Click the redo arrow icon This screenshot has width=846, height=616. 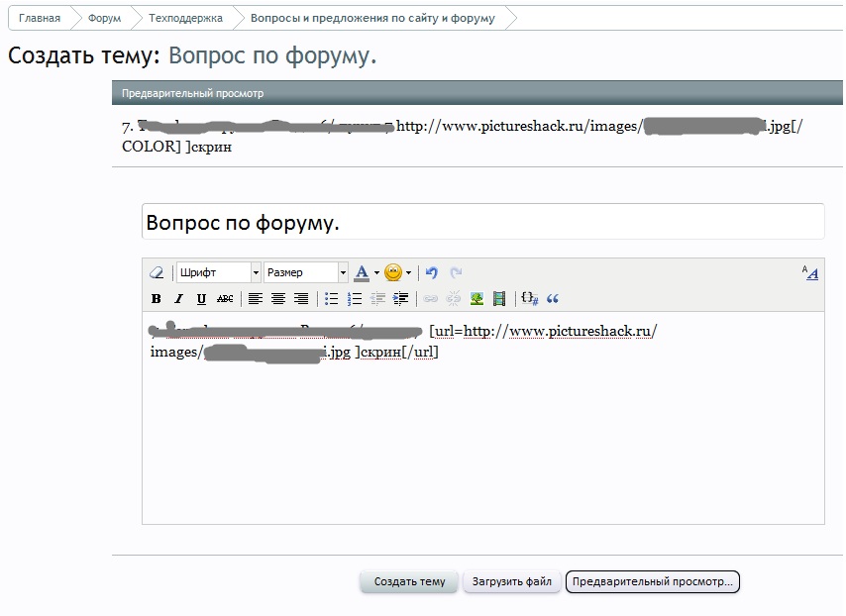pyautogui.click(x=456, y=272)
